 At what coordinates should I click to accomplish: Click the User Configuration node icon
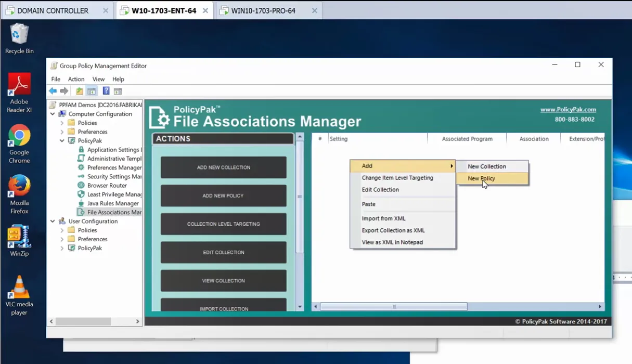coord(62,221)
